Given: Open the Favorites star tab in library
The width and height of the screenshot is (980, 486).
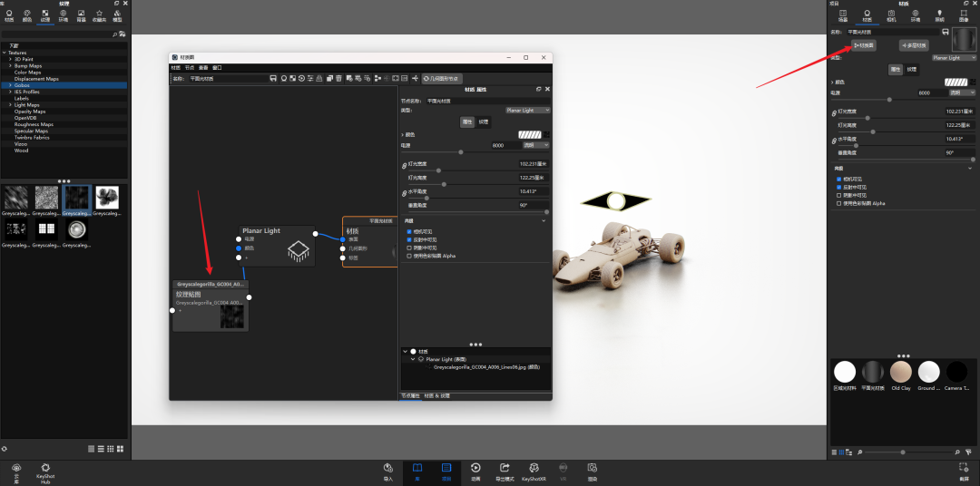Looking at the screenshot, I should [x=100, y=15].
